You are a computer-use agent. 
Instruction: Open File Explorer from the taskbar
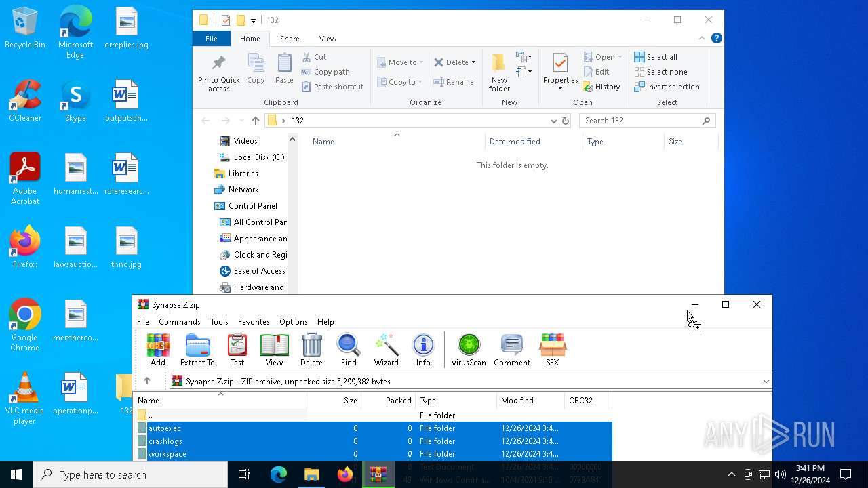pos(311,474)
